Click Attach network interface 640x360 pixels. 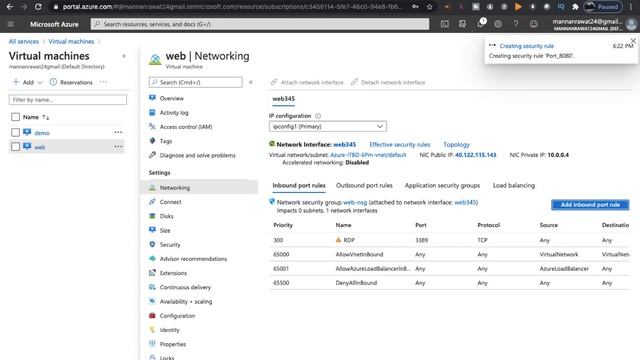(307, 82)
